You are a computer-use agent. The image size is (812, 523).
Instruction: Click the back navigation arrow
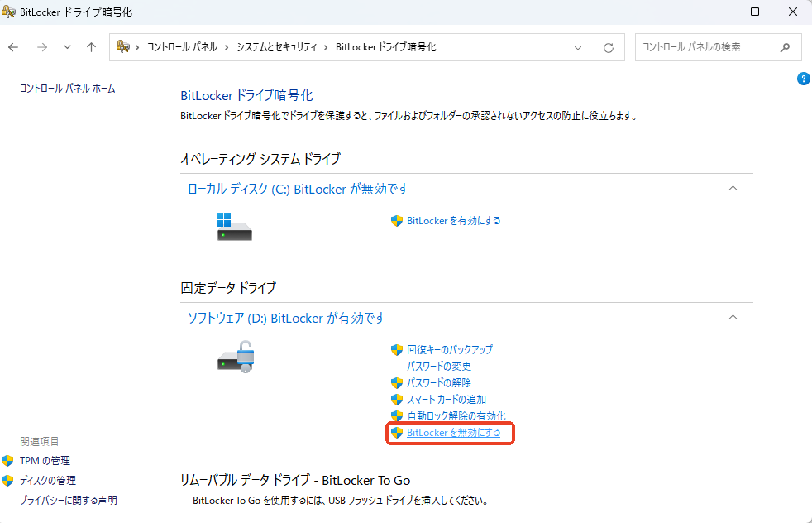[x=13, y=47]
